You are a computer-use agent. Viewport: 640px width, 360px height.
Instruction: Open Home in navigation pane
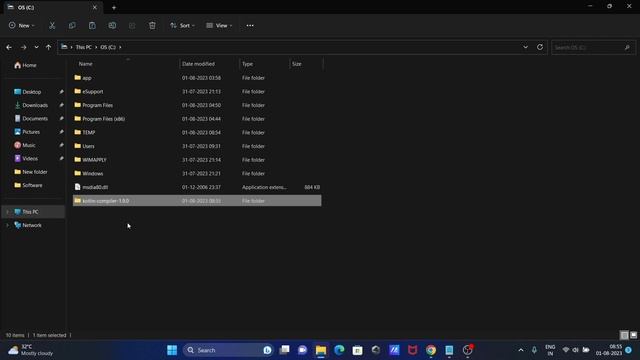click(x=29, y=65)
